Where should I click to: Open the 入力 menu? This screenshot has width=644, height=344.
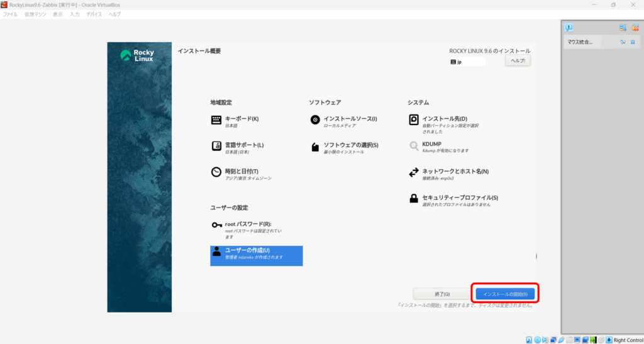point(75,14)
